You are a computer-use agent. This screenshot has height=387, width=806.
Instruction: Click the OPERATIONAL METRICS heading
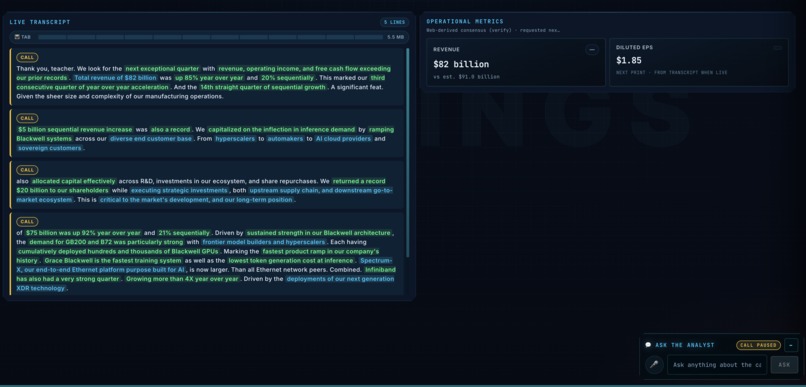465,22
